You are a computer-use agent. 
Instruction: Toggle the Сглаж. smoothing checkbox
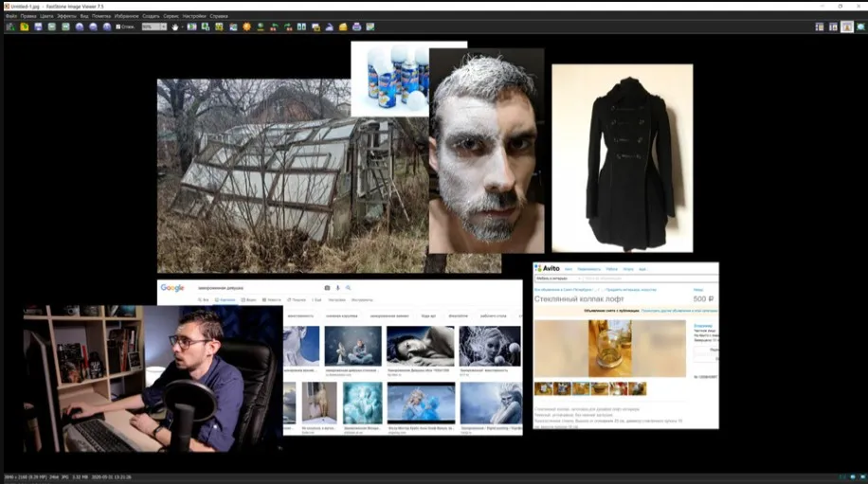tap(118, 27)
